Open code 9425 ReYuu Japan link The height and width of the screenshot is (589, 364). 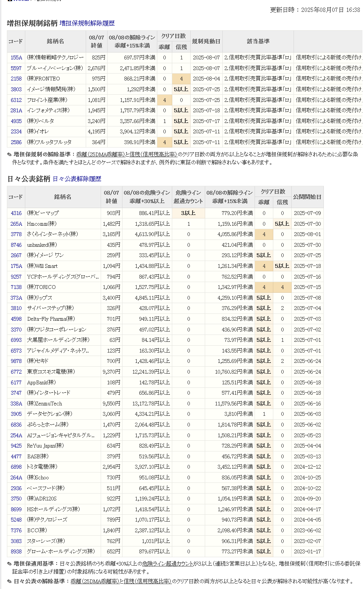[x=16, y=446]
